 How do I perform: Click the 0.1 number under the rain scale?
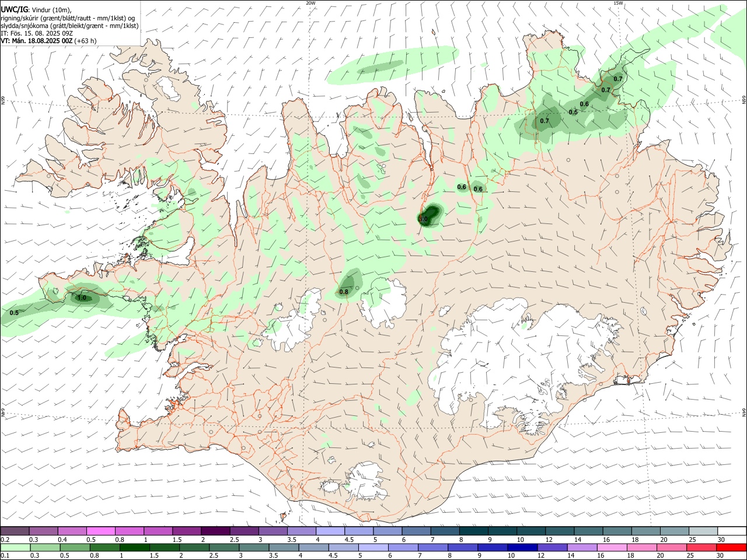(x=4, y=556)
